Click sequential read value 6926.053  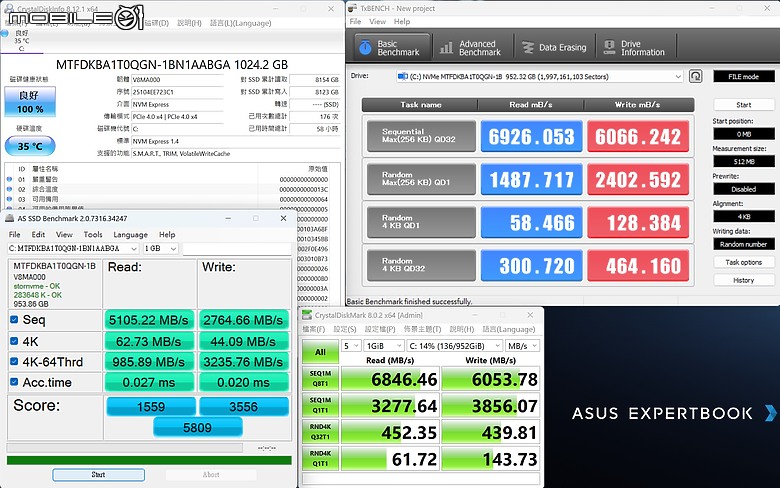pos(531,136)
